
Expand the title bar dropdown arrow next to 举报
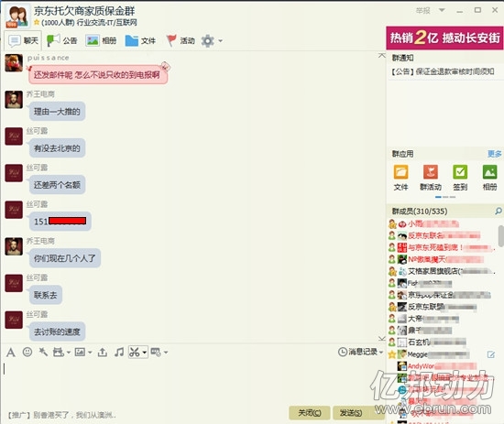tap(442, 10)
